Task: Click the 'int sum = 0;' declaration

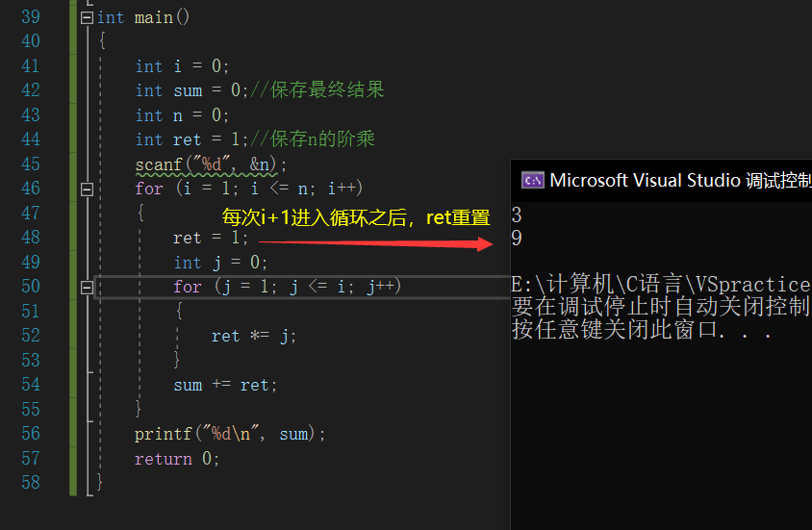Action: pos(191,90)
